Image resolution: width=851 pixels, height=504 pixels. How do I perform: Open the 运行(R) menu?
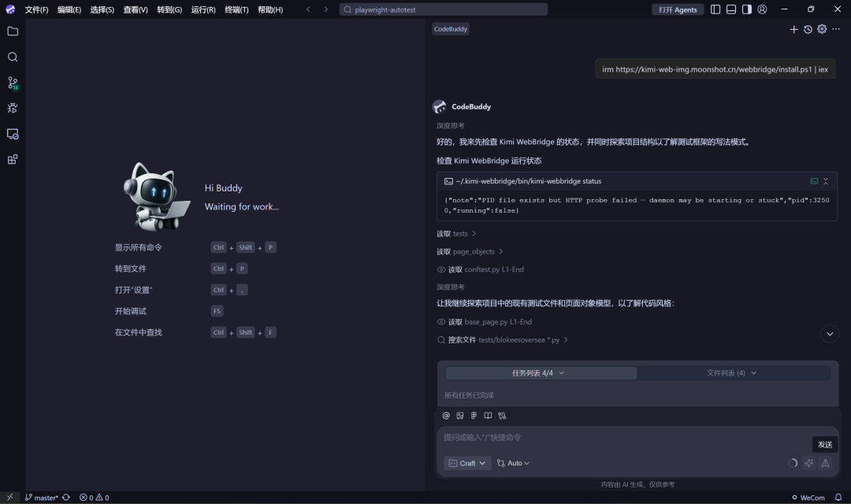pos(203,9)
